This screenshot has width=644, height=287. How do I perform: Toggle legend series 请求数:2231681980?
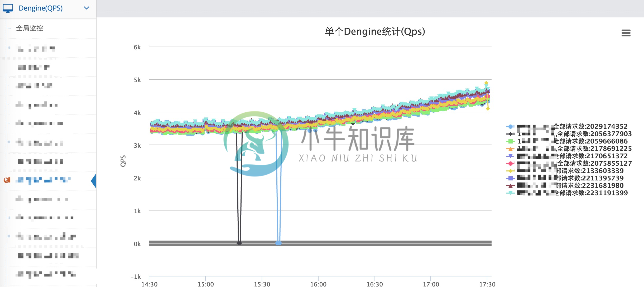[x=565, y=185]
